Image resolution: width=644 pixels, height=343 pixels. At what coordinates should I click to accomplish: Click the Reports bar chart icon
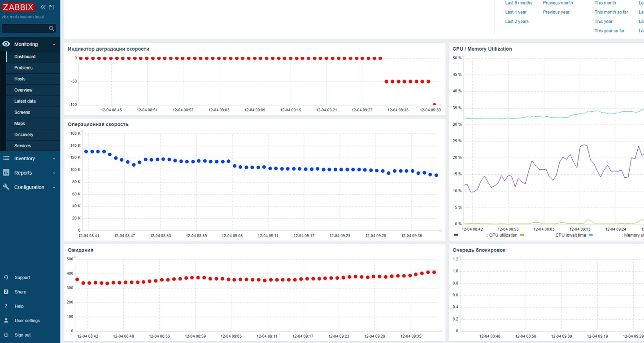tap(6, 173)
